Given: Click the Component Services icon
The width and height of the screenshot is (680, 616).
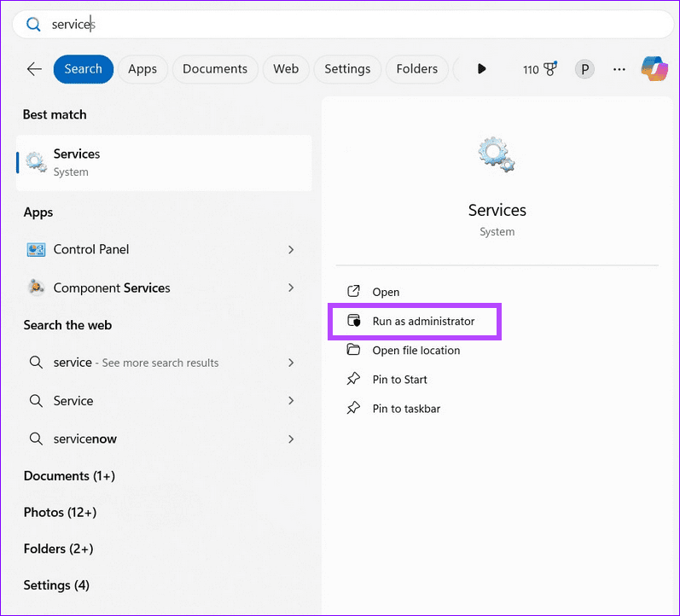Looking at the screenshot, I should pyautogui.click(x=36, y=288).
